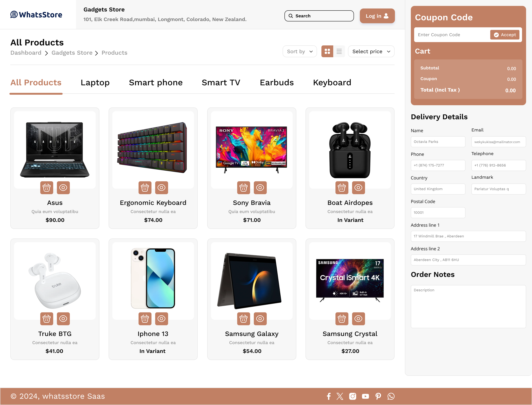Open Facebook page from footer
The image size is (532, 405).
[x=328, y=396]
